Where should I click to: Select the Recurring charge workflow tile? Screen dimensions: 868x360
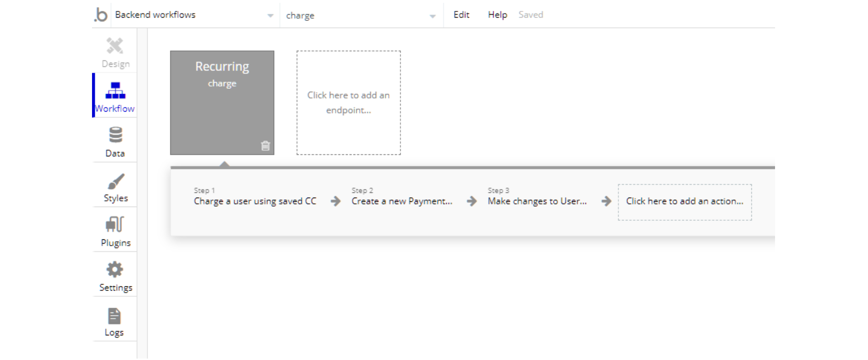[222, 103]
